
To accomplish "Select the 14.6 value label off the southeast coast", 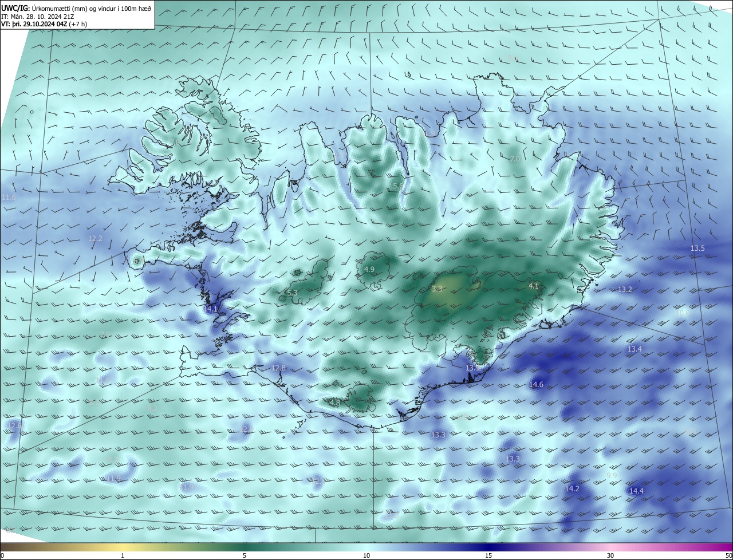I will (536, 385).
